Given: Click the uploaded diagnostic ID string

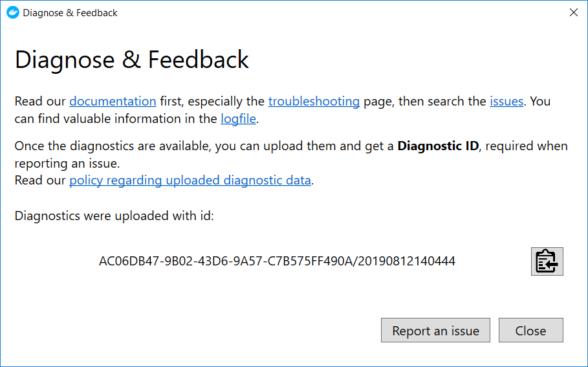Looking at the screenshot, I should [x=277, y=261].
